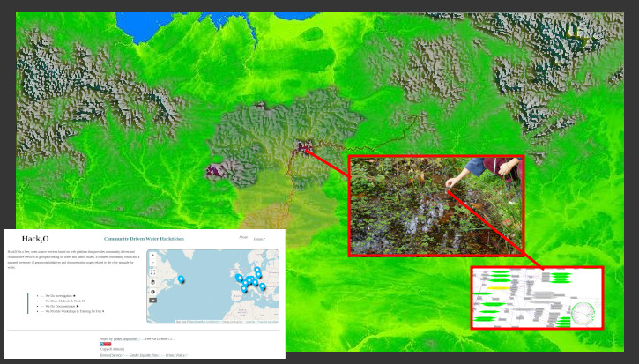The image size is (639, 364).
Task: Click the Hack2O site logo
Action: coord(35,239)
